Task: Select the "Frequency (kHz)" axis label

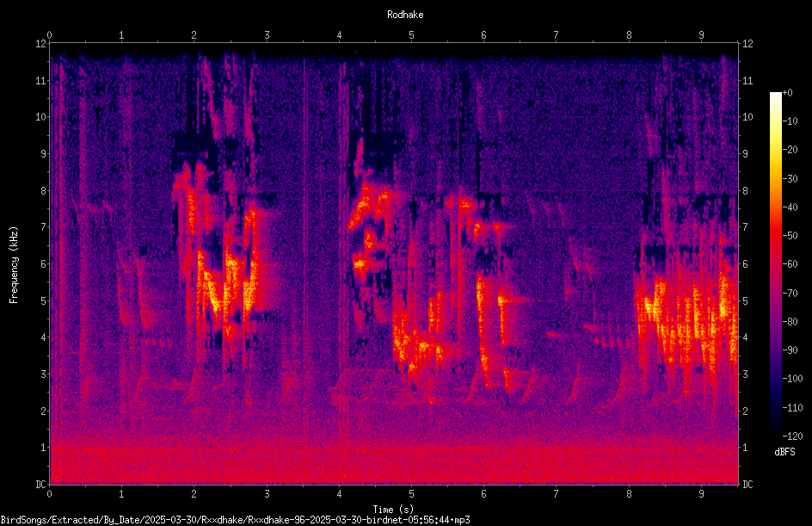Action: pyautogui.click(x=14, y=265)
